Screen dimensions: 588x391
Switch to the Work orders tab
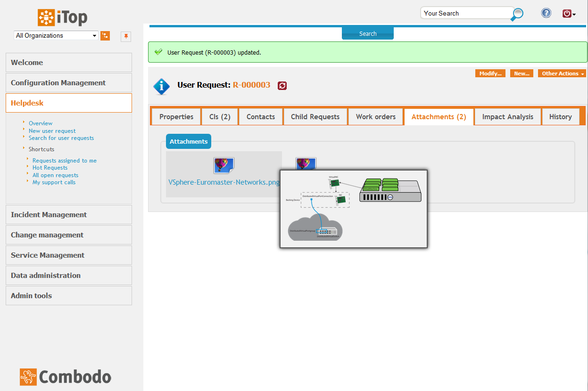click(376, 117)
